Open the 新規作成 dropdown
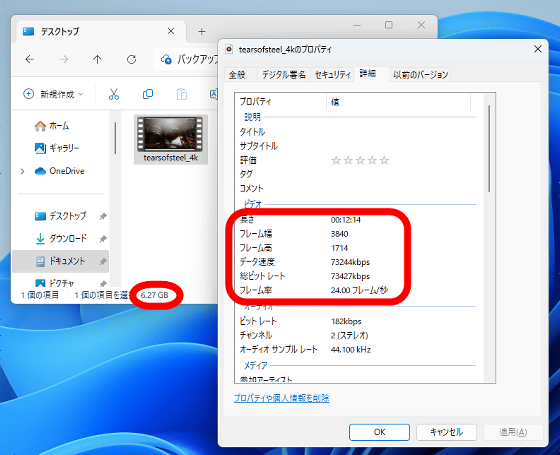This screenshot has height=455, width=560. point(53,94)
